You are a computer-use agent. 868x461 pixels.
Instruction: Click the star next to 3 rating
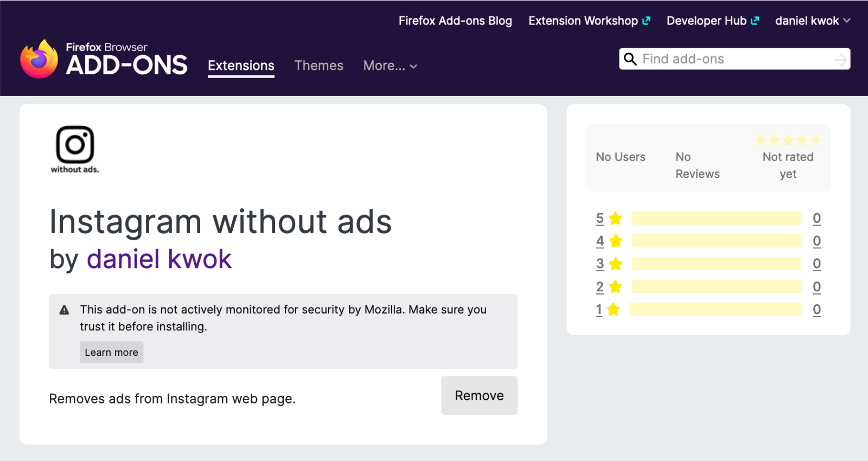point(615,264)
